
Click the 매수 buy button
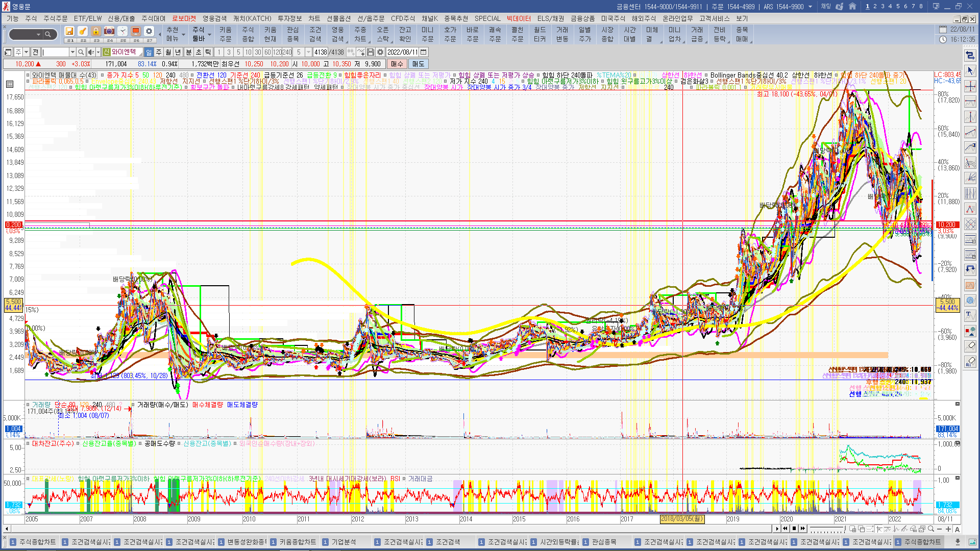tap(397, 64)
